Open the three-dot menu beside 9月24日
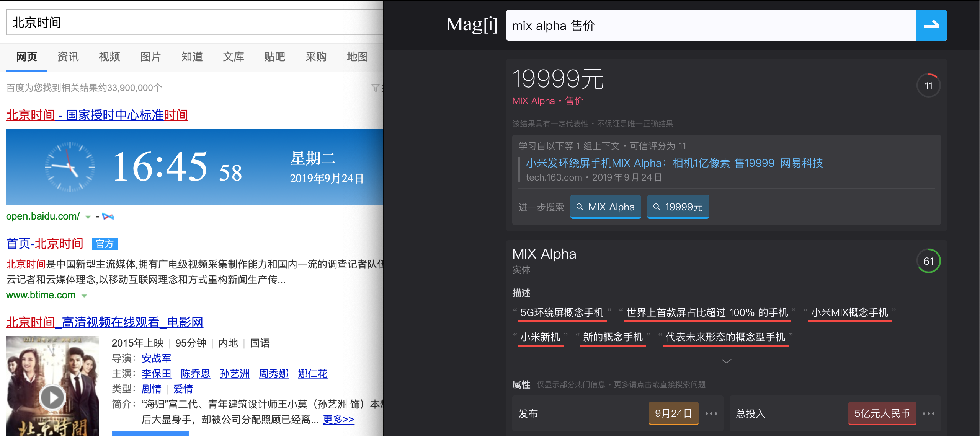Viewport: 980px width, 436px height. pyautogui.click(x=711, y=413)
